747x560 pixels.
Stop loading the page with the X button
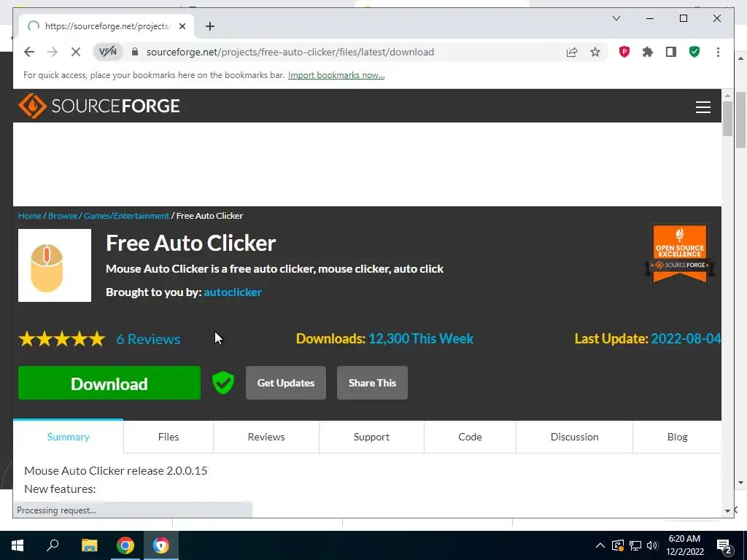tap(76, 52)
